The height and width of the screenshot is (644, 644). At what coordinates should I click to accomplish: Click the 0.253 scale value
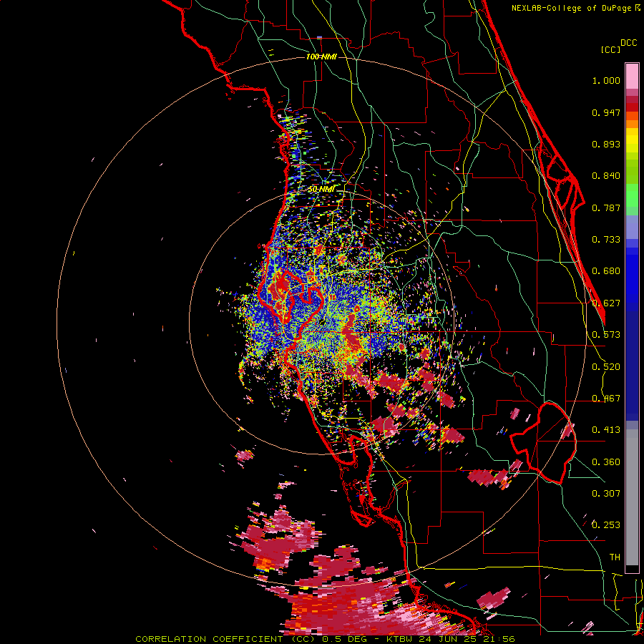tap(606, 525)
